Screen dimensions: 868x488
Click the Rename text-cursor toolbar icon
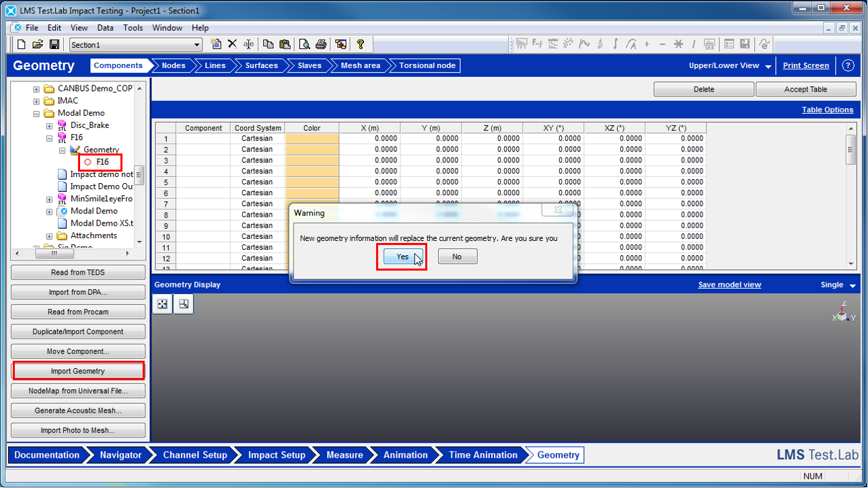click(248, 44)
